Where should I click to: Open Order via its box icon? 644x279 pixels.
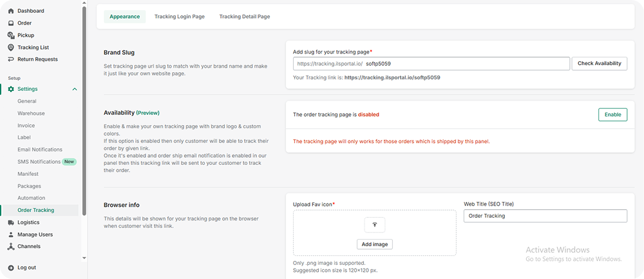[x=11, y=23]
